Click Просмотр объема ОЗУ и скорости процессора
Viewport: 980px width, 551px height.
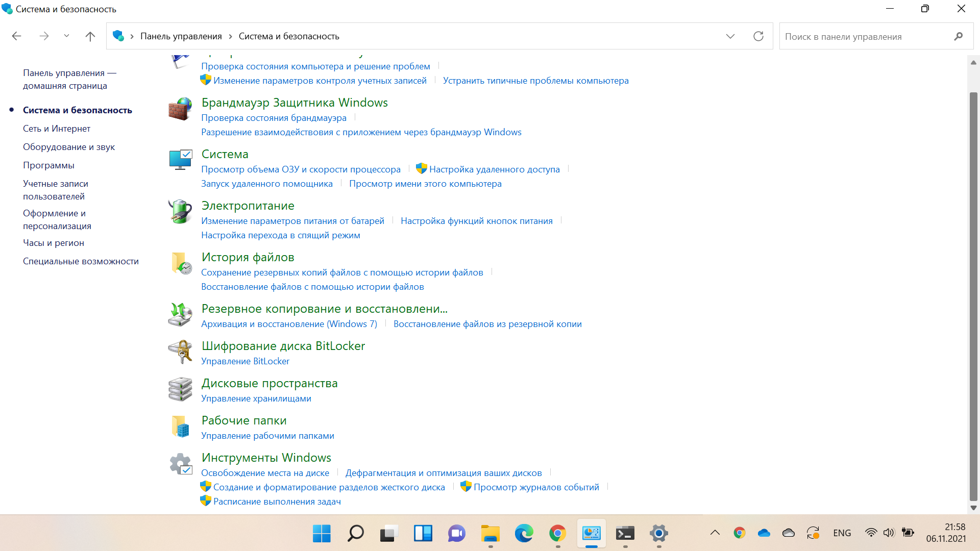coord(301,169)
